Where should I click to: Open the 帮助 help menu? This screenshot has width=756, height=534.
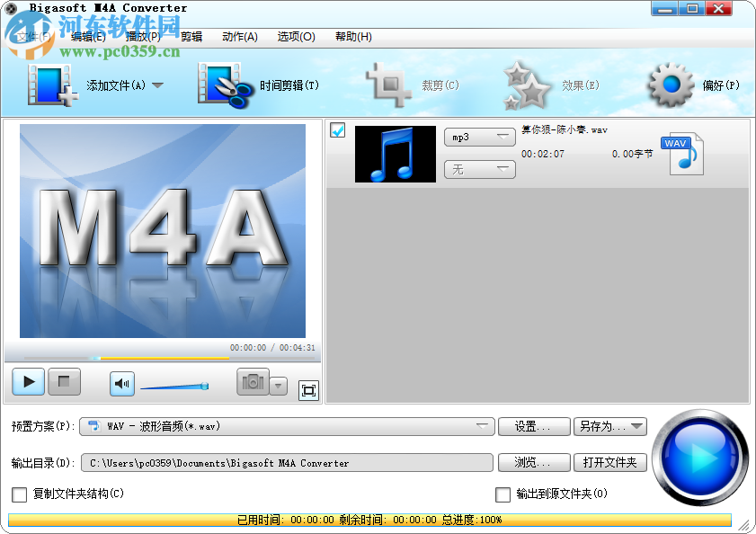352,37
